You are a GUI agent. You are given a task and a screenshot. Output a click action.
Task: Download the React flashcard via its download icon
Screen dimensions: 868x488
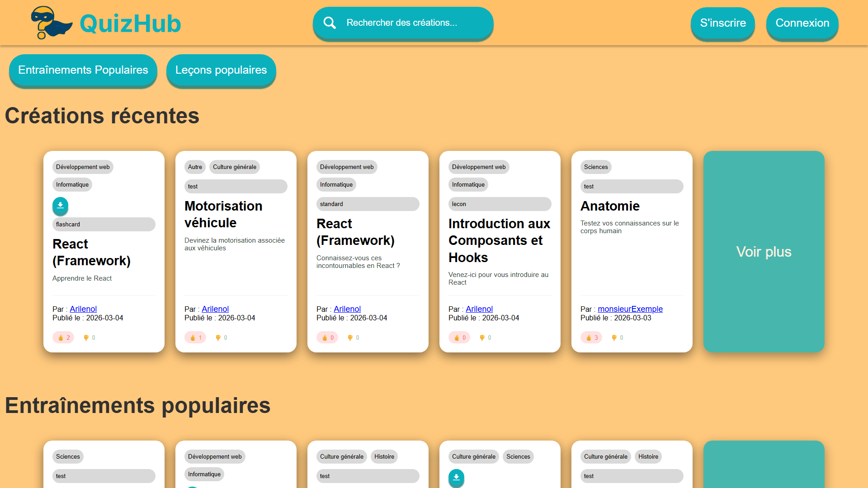(60, 206)
